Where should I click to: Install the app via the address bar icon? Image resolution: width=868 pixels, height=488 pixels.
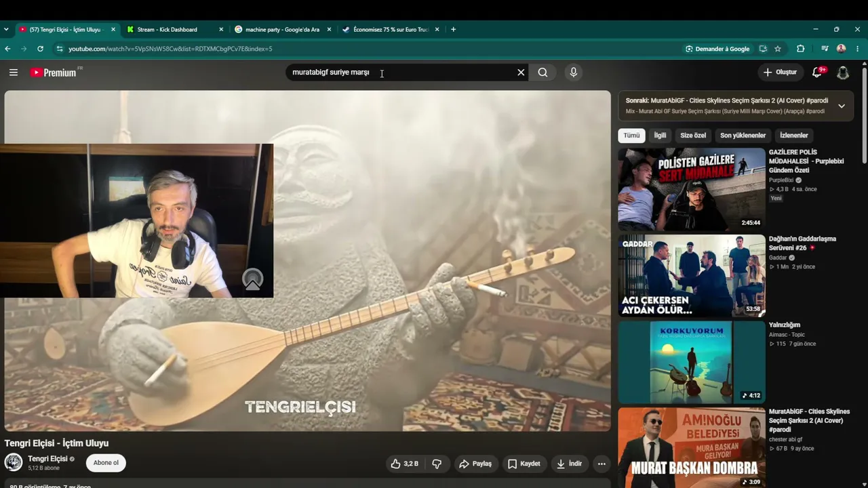pyautogui.click(x=763, y=49)
